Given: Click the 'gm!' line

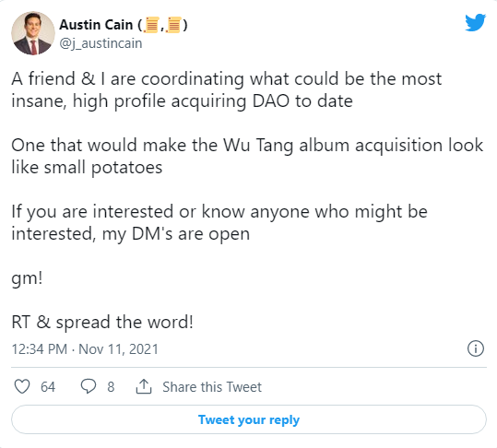Looking at the screenshot, I should pyautogui.click(x=27, y=278).
